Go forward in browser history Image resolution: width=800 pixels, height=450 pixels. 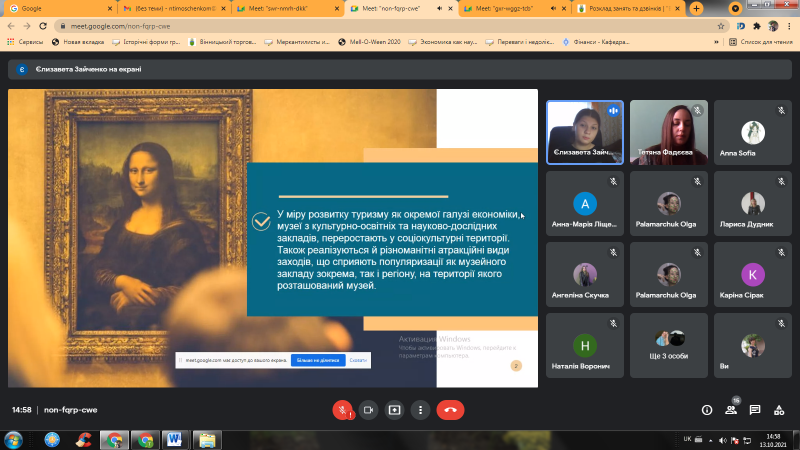click(27, 26)
